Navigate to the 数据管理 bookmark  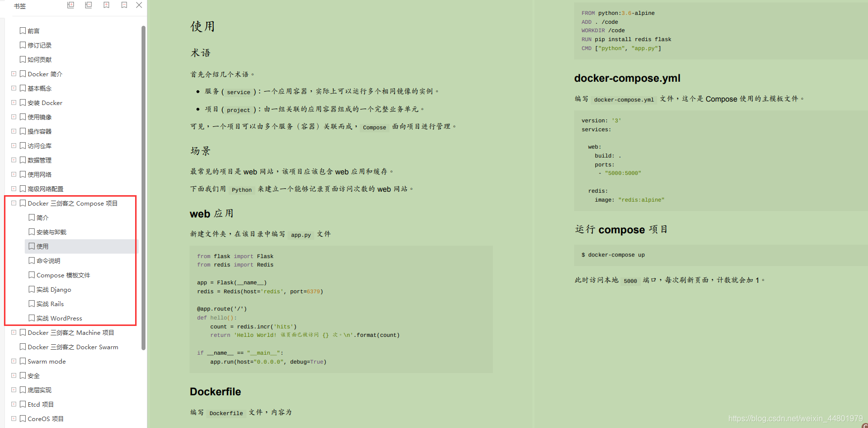[x=40, y=160]
